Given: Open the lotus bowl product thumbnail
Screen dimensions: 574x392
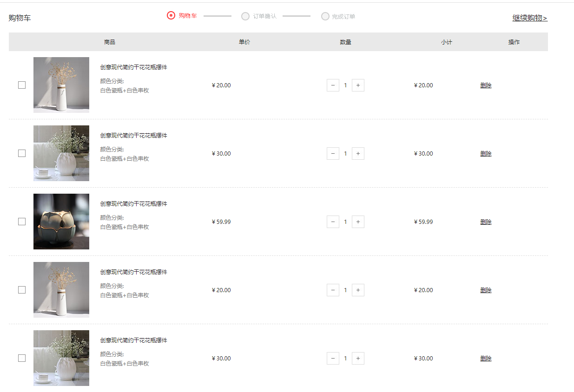Looking at the screenshot, I should tap(61, 222).
